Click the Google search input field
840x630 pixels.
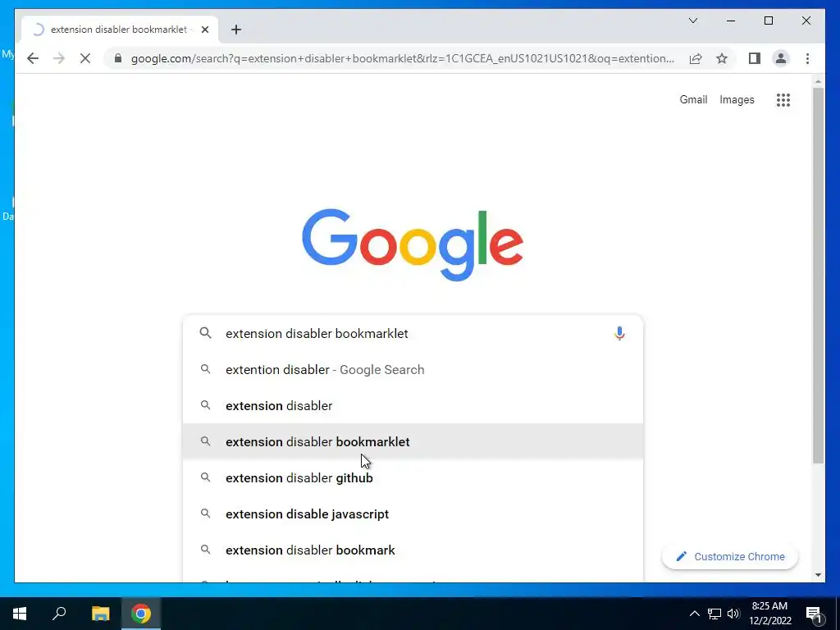413,333
